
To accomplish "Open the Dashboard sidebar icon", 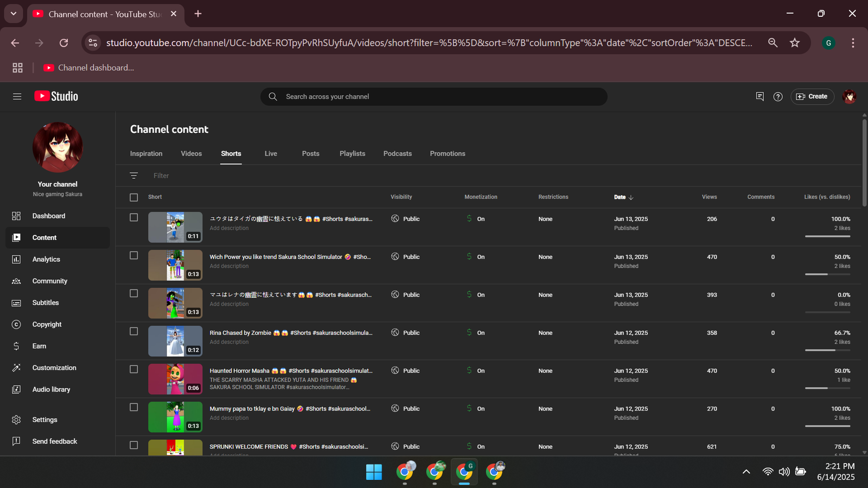I will (x=16, y=216).
